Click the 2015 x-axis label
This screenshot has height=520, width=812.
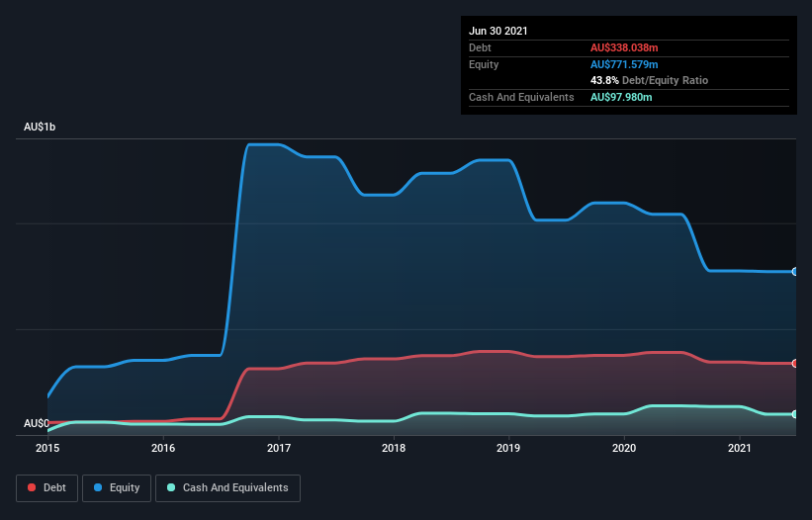pyautogui.click(x=47, y=448)
